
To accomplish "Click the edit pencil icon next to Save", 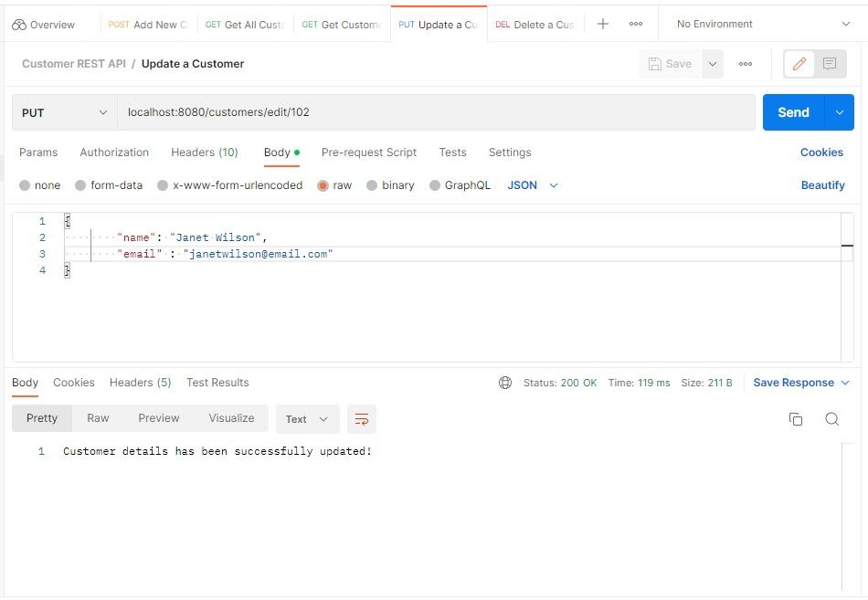I will click(799, 63).
